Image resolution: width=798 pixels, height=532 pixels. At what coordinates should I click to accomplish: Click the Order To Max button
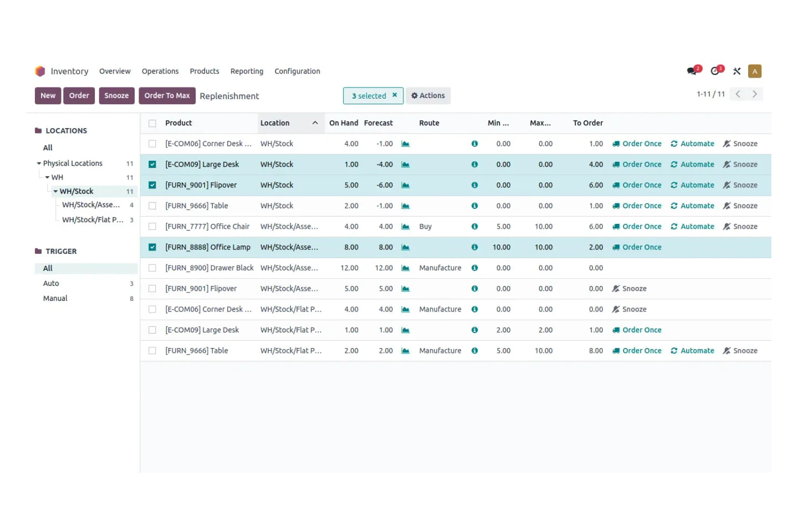[167, 95]
